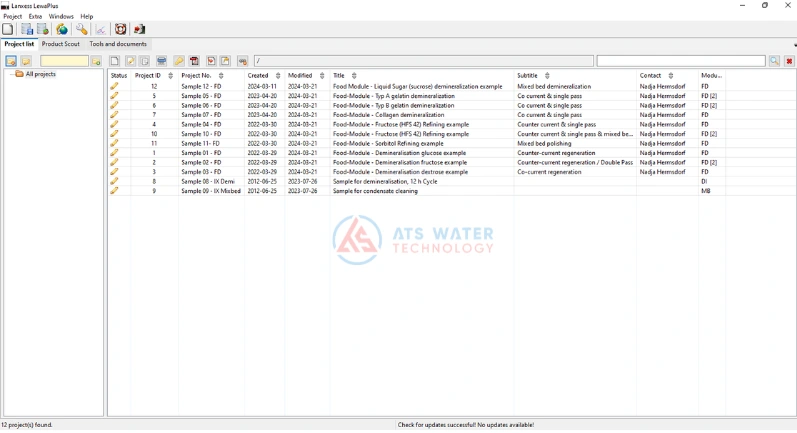This screenshot has height=433, width=797.
Task: Clear search with the red X icon
Action: coord(789,61)
